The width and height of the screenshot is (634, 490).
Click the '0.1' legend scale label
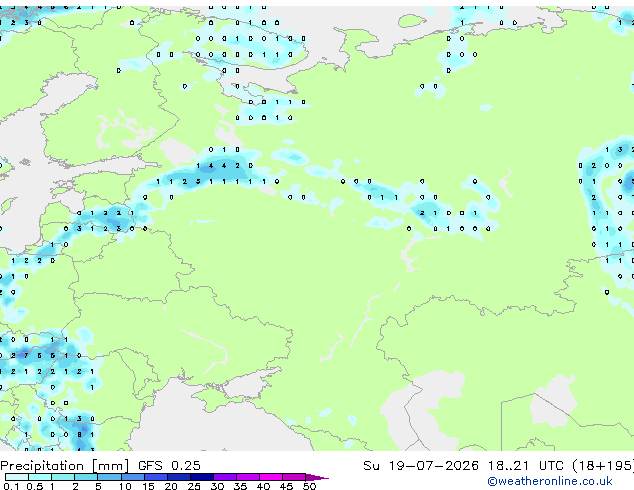[11, 486]
